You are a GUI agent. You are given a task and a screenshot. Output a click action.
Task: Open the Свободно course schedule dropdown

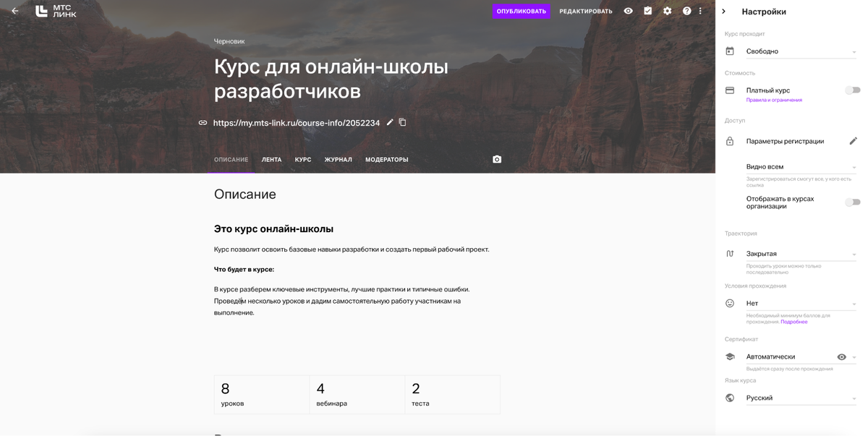[x=801, y=51]
